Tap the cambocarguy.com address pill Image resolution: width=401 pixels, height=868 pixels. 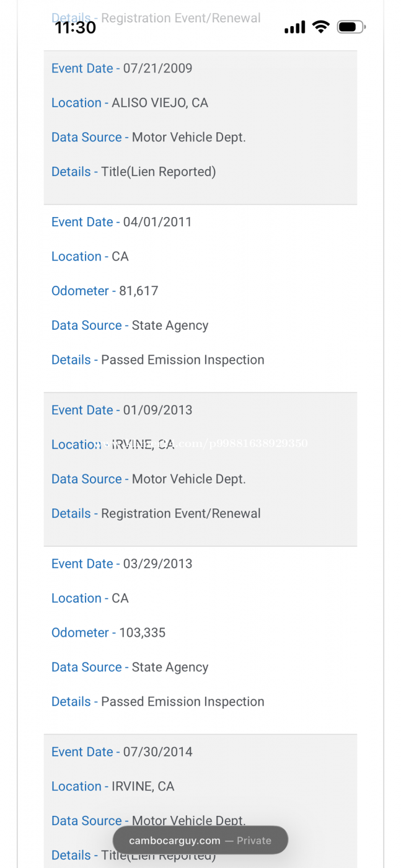point(200,841)
